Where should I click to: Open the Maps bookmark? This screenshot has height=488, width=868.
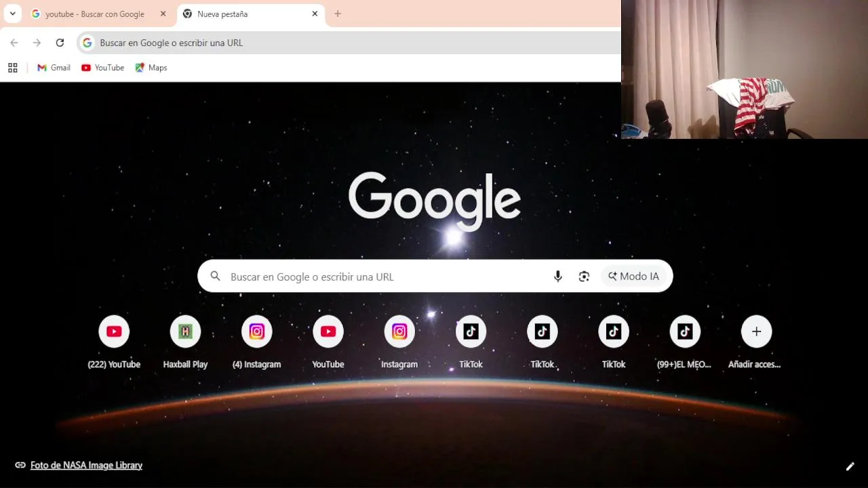click(151, 68)
